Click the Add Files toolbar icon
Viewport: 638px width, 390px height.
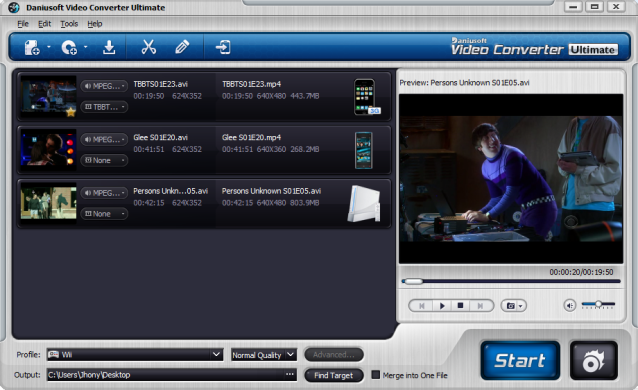coord(32,48)
